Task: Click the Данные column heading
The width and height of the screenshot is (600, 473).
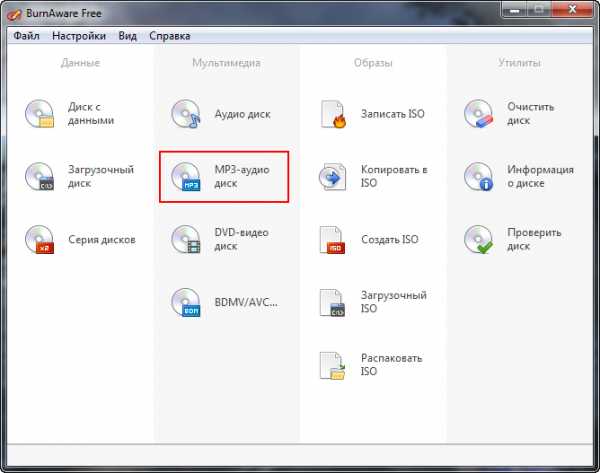Action: click(x=80, y=63)
